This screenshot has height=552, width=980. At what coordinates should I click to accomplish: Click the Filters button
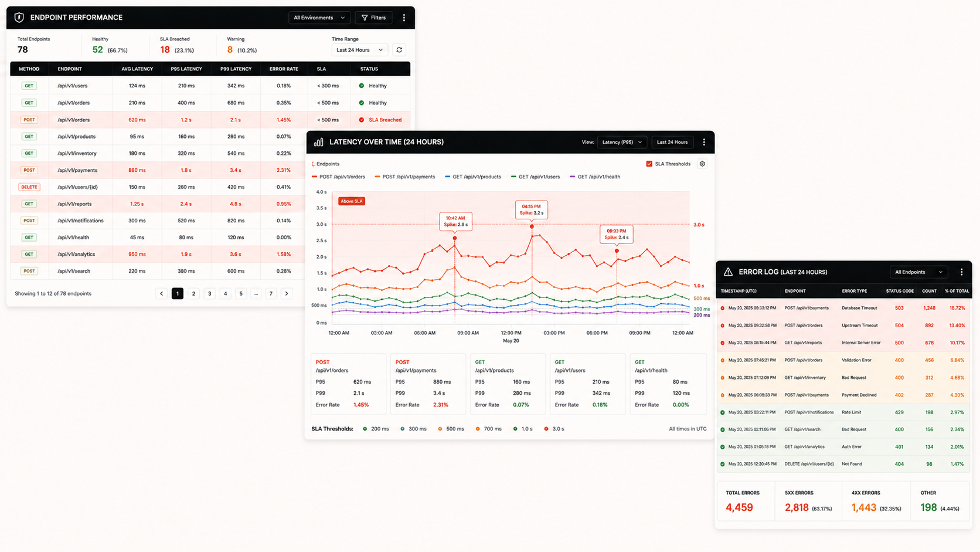click(x=373, y=18)
